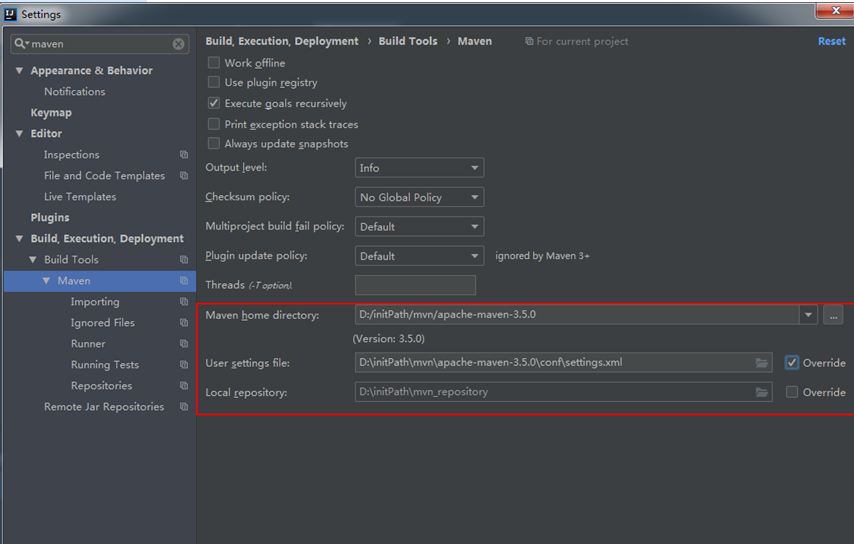Click the User settings file path field
Viewport: 854px width, 544px height.
coord(563,363)
